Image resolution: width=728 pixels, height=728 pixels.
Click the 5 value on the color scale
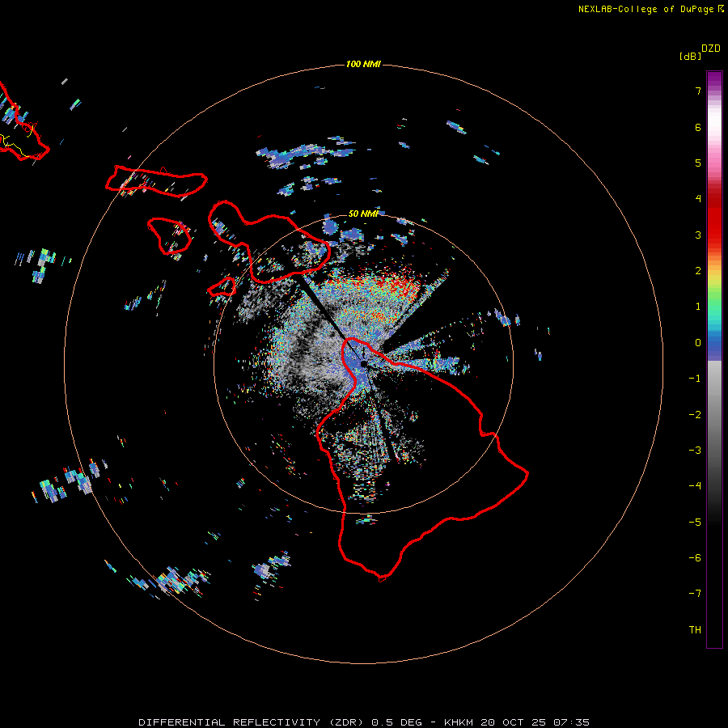tap(698, 163)
